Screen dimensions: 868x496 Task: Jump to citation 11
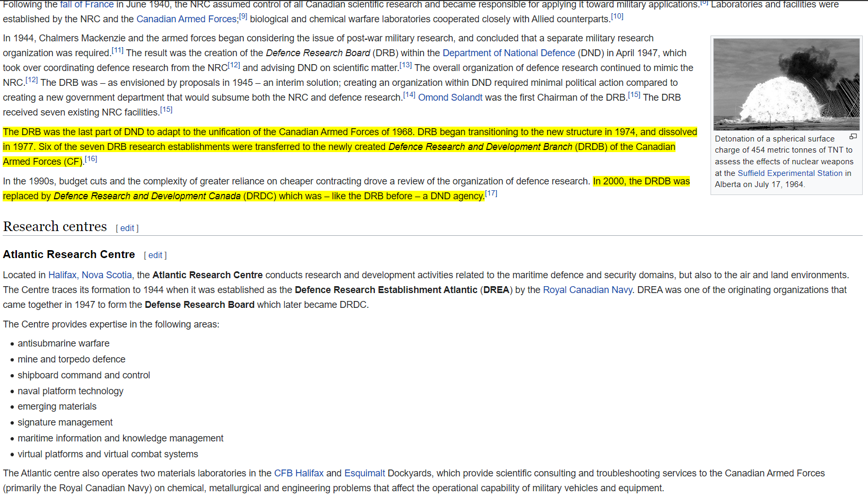(x=117, y=50)
